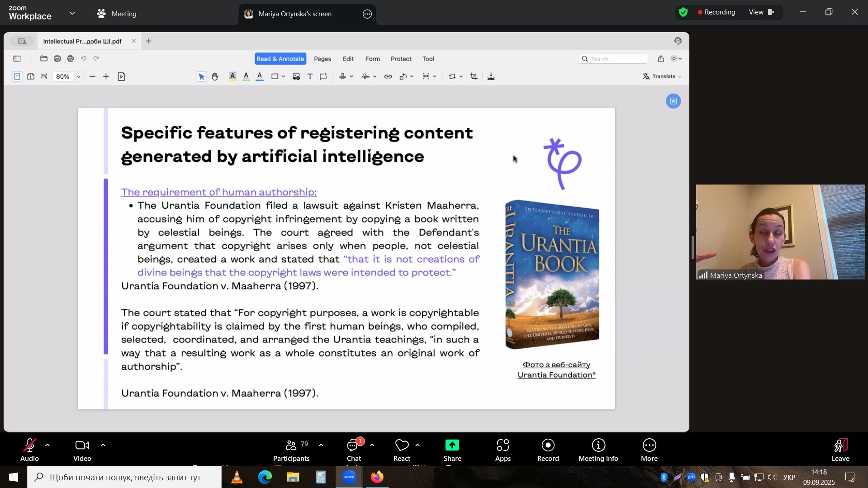Switch to the Meeting tab
This screenshot has height=488, width=868.
(x=117, y=14)
